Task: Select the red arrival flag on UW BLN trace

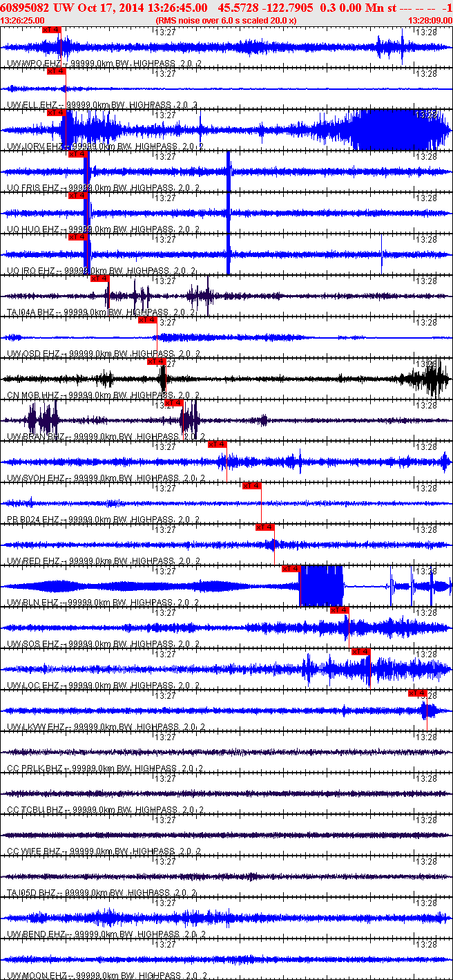Action: coord(291,569)
